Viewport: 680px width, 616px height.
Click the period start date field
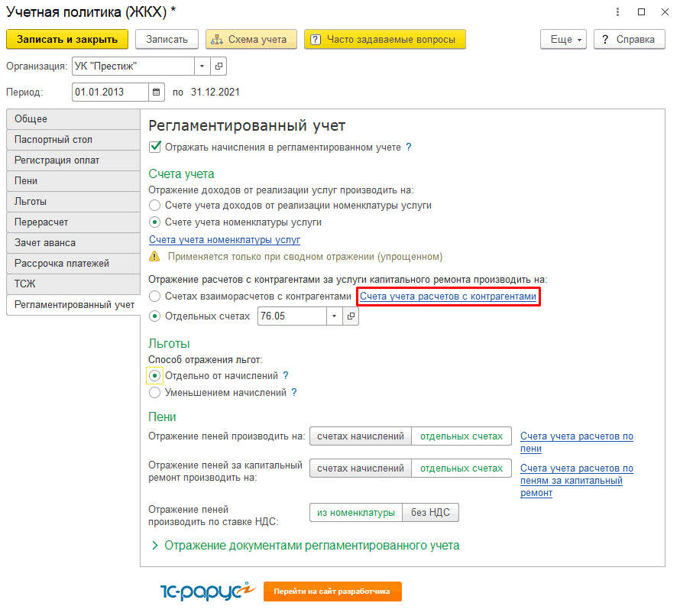tap(109, 92)
